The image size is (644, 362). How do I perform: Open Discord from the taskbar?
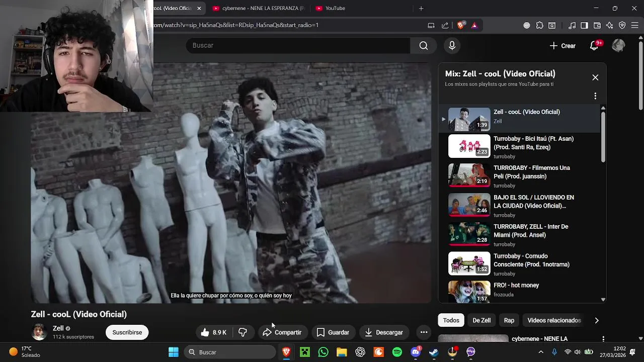416,352
